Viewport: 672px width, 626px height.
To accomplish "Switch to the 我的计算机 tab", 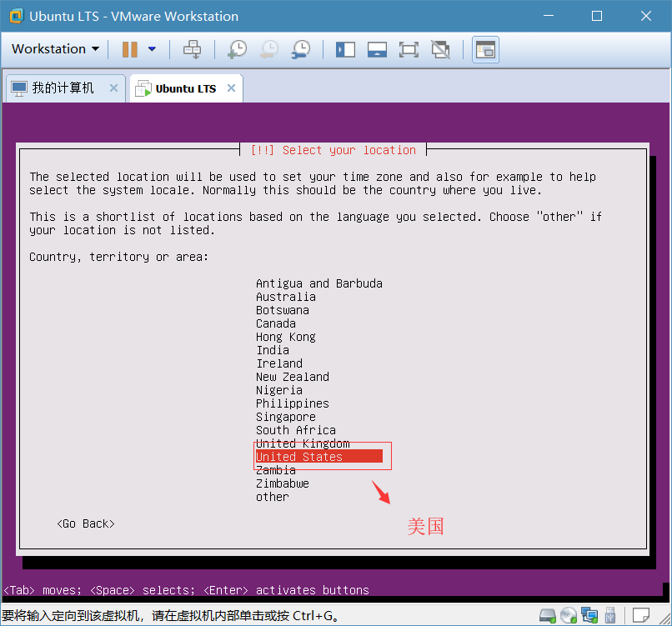I will (x=63, y=88).
